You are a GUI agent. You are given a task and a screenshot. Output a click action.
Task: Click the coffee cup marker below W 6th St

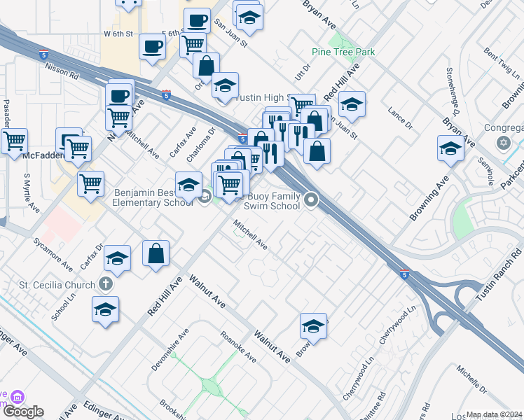coord(152,49)
